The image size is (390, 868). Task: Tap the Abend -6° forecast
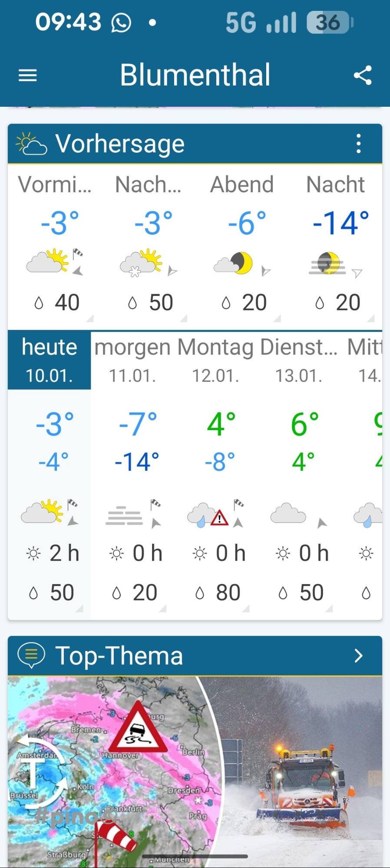pos(247,224)
